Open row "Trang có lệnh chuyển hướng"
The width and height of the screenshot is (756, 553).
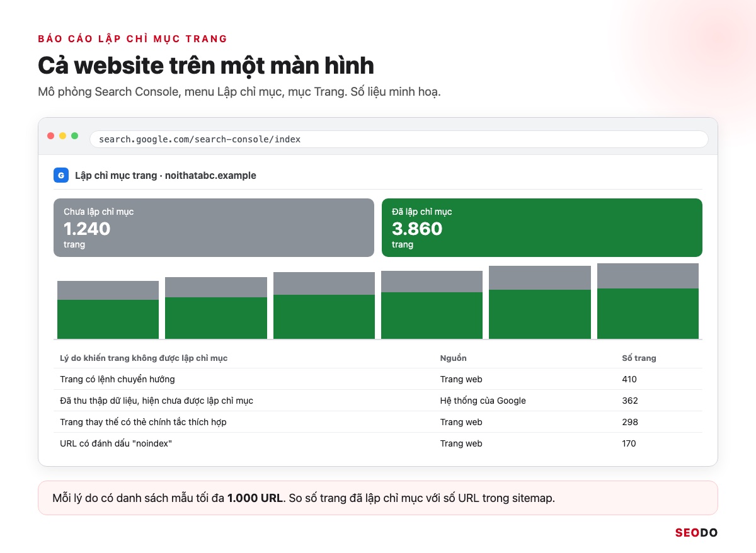[x=378, y=379]
